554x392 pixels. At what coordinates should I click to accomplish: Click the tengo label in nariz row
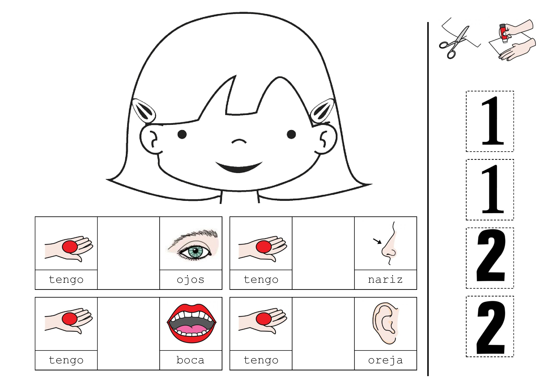tap(261, 280)
